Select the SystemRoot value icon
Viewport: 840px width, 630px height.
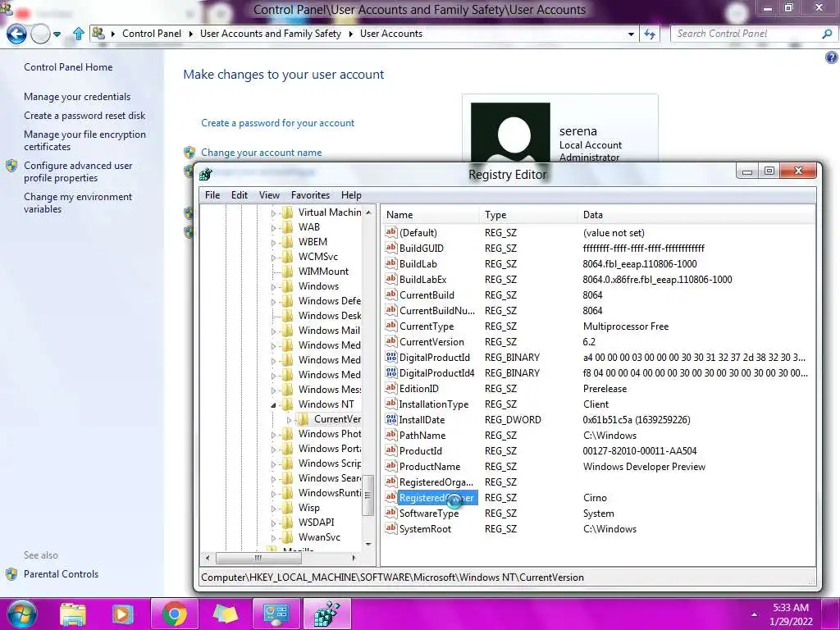point(391,527)
